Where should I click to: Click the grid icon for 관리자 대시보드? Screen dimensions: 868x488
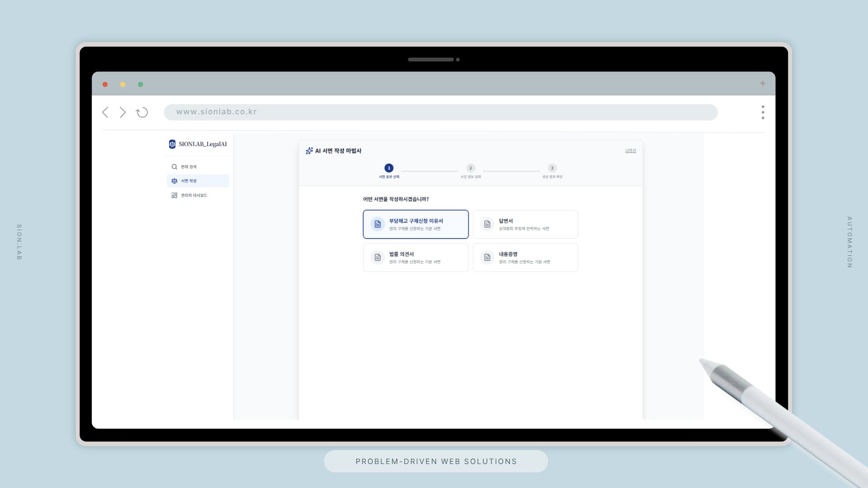tap(174, 195)
